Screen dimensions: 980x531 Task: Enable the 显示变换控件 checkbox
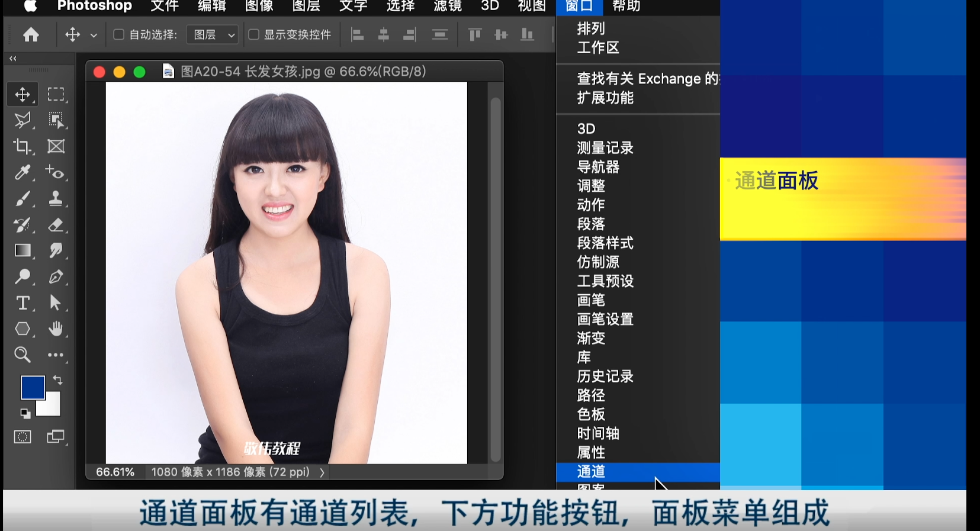click(x=253, y=34)
